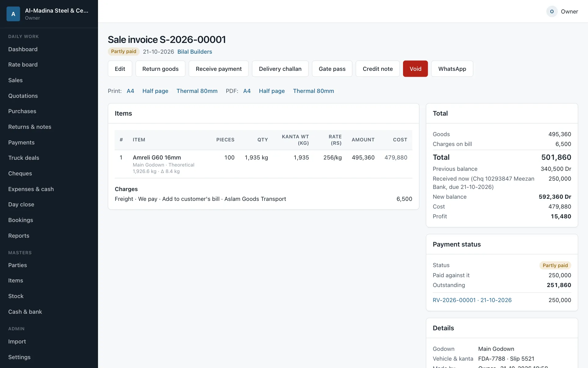588x368 pixels.
Task: Open Payments page
Action: pyautogui.click(x=21, y=143)
